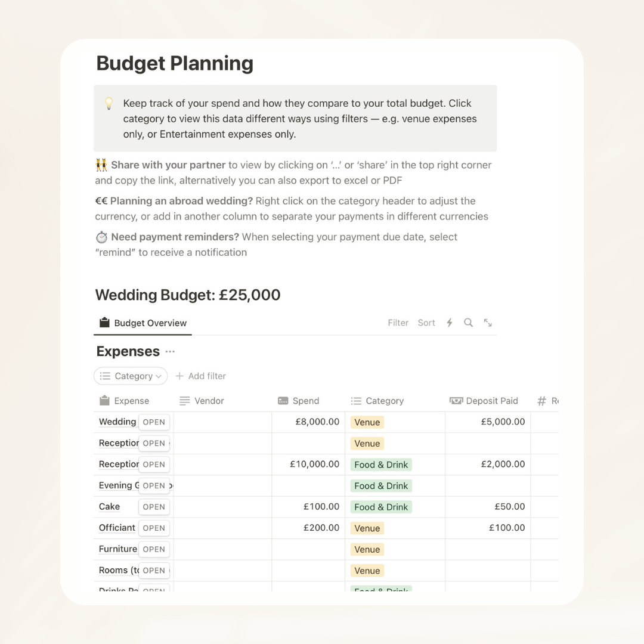The width and height of the screenshot is (644, 644).
Task: Click the Sort option in toolbar
Action: [426, 323]
